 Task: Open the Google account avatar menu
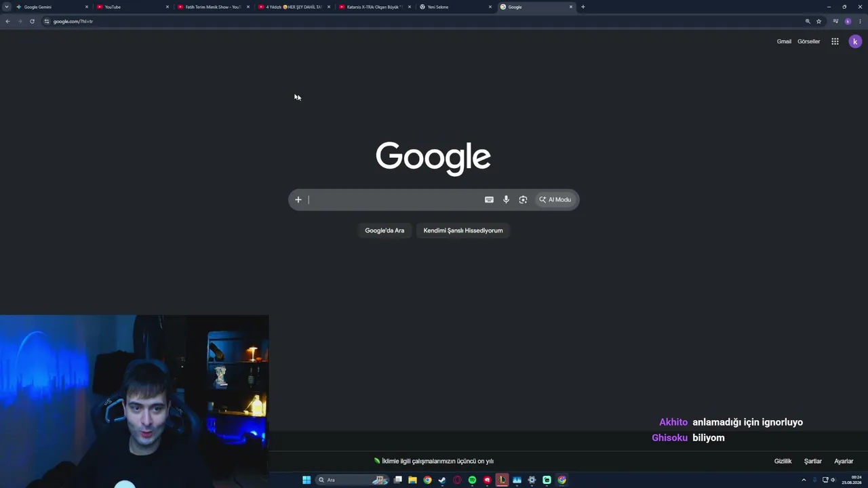point(855,41)
